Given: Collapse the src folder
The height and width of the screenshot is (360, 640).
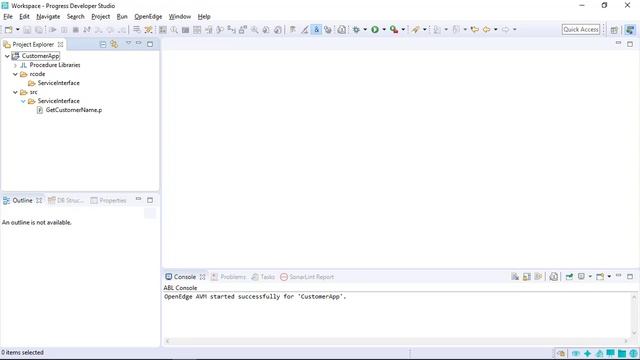Looking at the screenshot, I should click(x=16, y=92).
